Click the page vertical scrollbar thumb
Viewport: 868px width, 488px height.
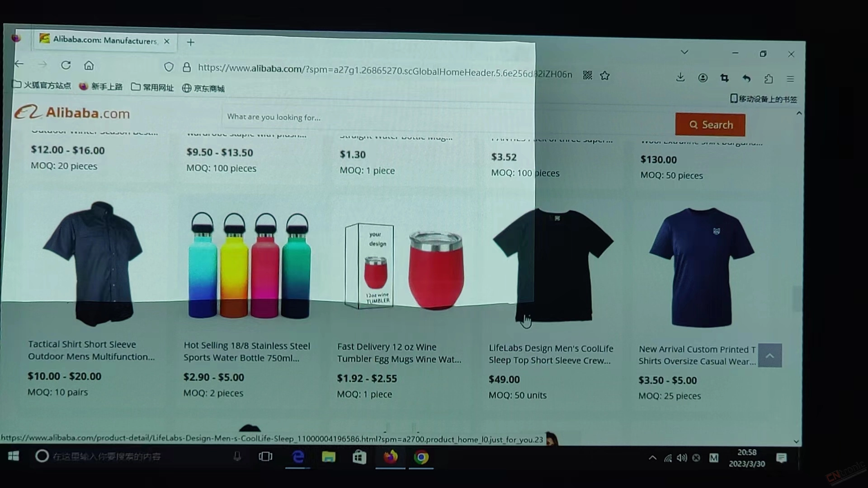point(797,298)
